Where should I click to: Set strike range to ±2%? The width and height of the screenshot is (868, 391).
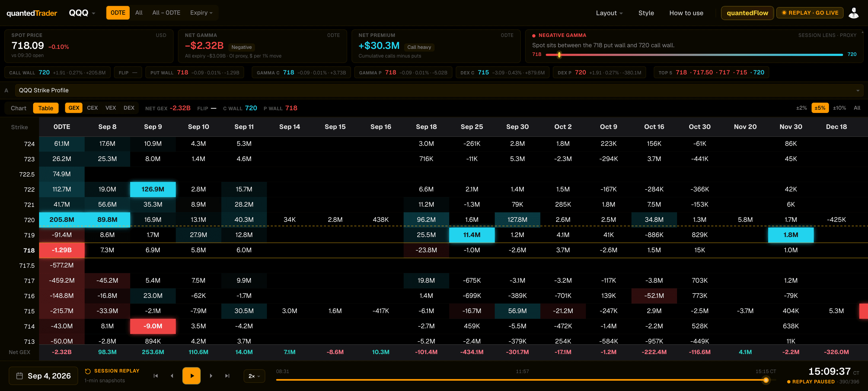tap(801, 108)
